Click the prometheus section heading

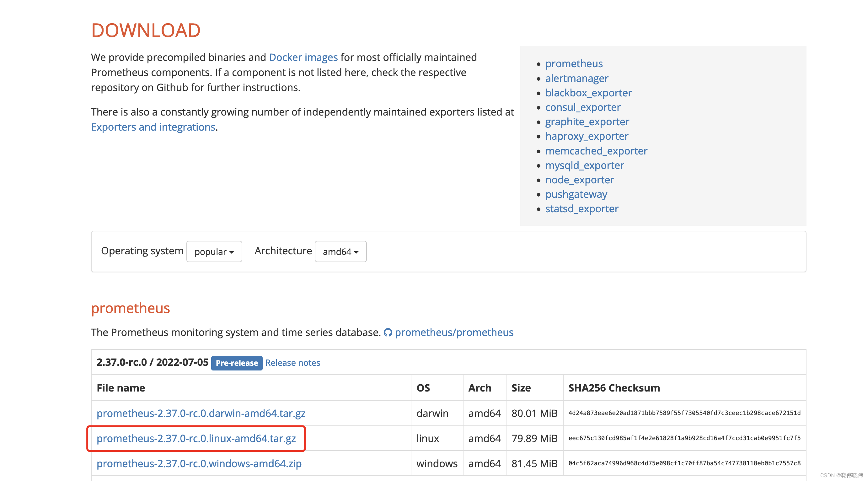131,308
